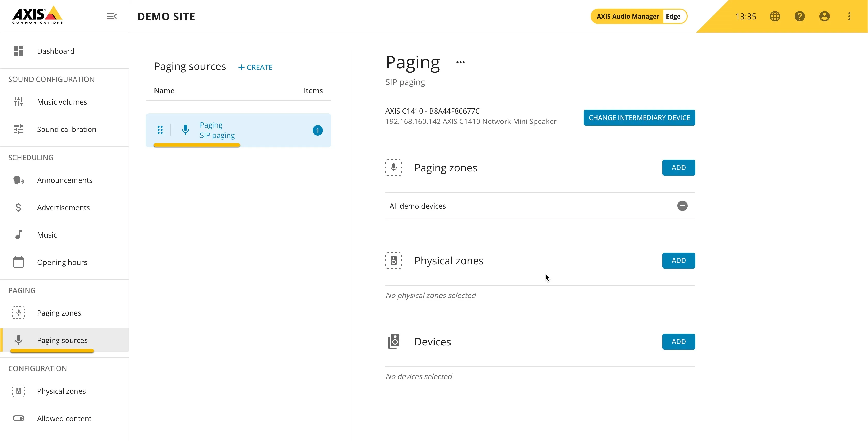Viewport: 868px width, 441px height.
Task: Open Dashboard from the sidebar
Action: coord(64,51)
